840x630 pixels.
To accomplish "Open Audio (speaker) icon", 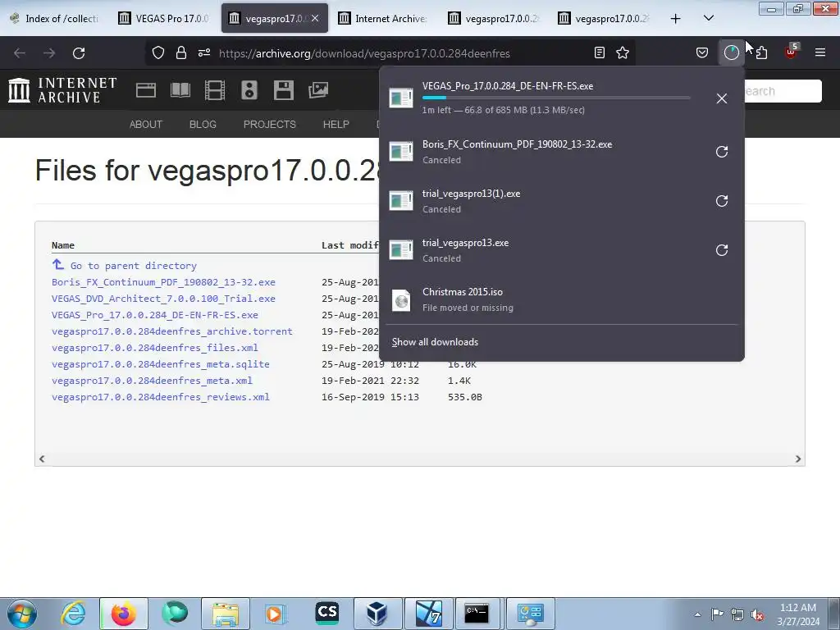I will click(249, 90).
